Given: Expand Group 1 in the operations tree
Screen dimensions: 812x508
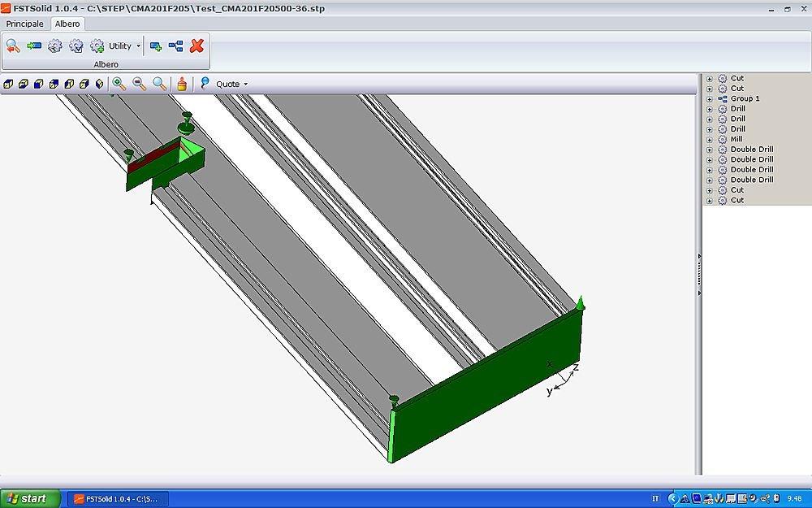Looking at the screenshot, I should click(710, 98).
